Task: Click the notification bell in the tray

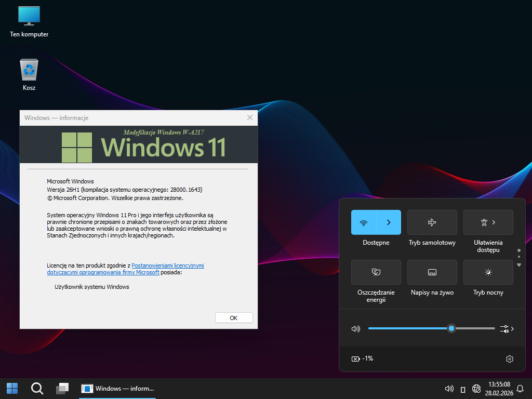Action: tap(520, 389)
